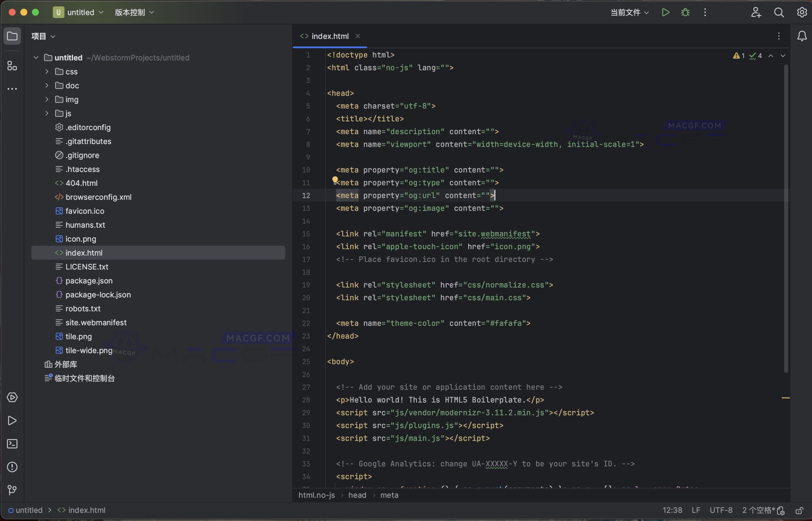Open Notifications with the bell icon
The image size is (812, 521).
click(802, 36)
